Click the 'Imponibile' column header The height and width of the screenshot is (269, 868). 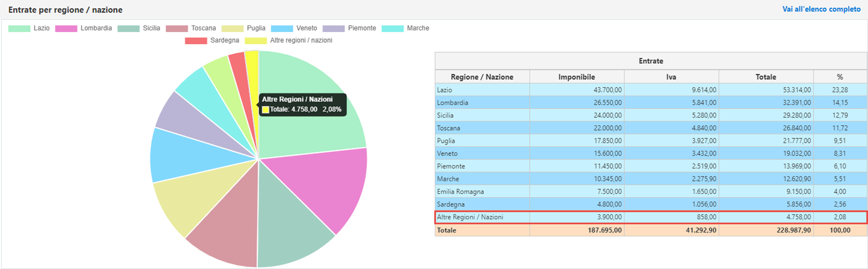576,77
